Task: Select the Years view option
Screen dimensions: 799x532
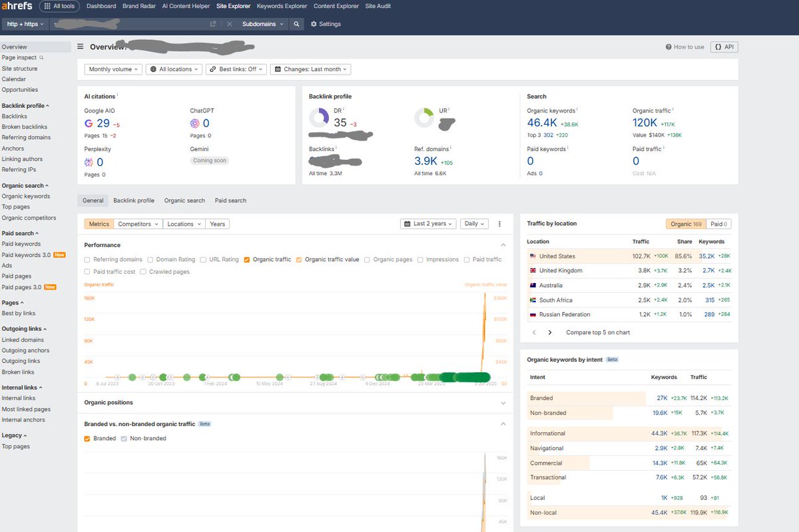Action: (x=218, y=224)
